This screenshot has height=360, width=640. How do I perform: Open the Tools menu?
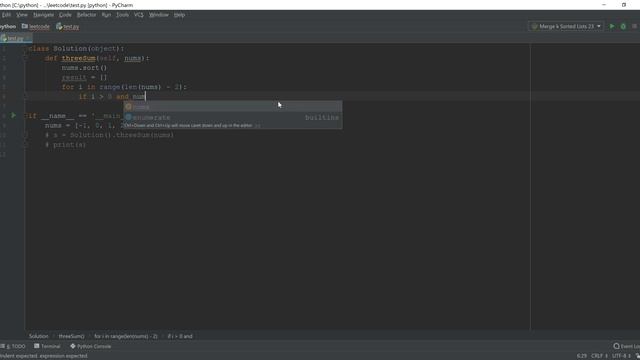click(x=122, y=15)
